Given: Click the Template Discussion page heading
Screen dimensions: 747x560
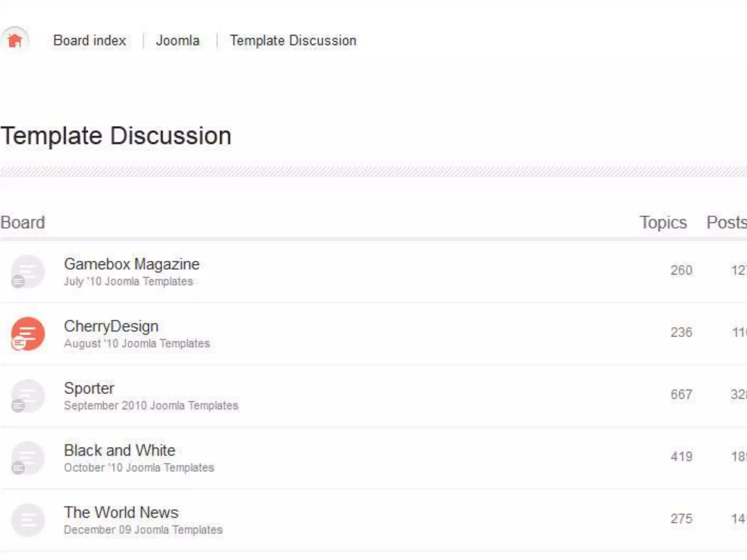Looking at the screenshot, I should pyautogui.click(x=116, y=136).
